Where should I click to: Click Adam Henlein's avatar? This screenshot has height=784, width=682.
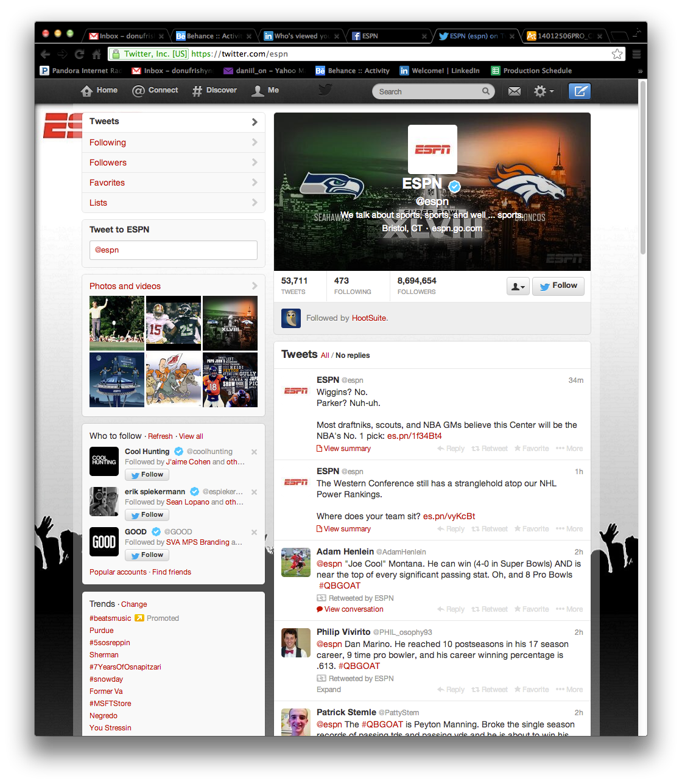coord(296,562)
